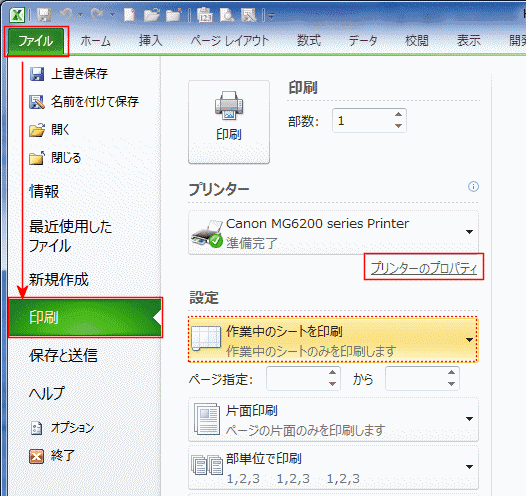526x496 pixels.
Task: Expand 作業中のシートを印刷 dropdown
Action: pyautogui.click(x=333, y=340)
